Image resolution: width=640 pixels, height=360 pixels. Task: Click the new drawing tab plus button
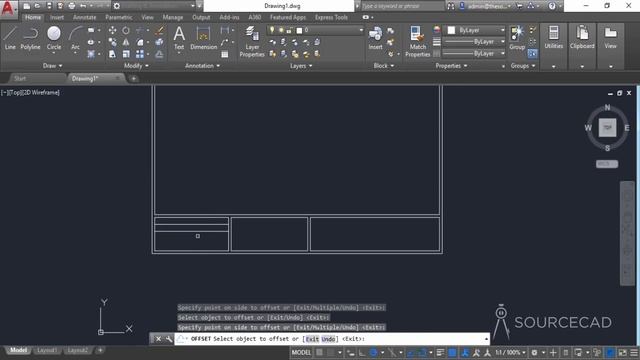coord(133,79)
